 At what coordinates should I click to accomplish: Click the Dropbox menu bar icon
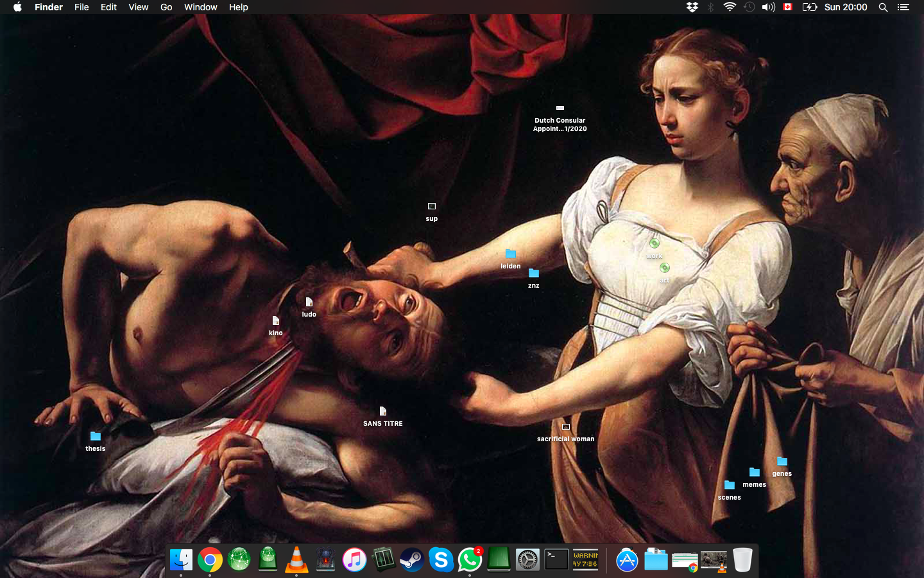(692, 7)
